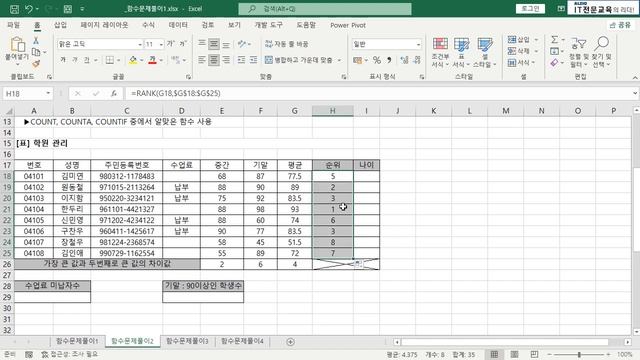This screenshot has height=360, width=640.
Task: Toggle italic formatting
Action: coord(75,60)
